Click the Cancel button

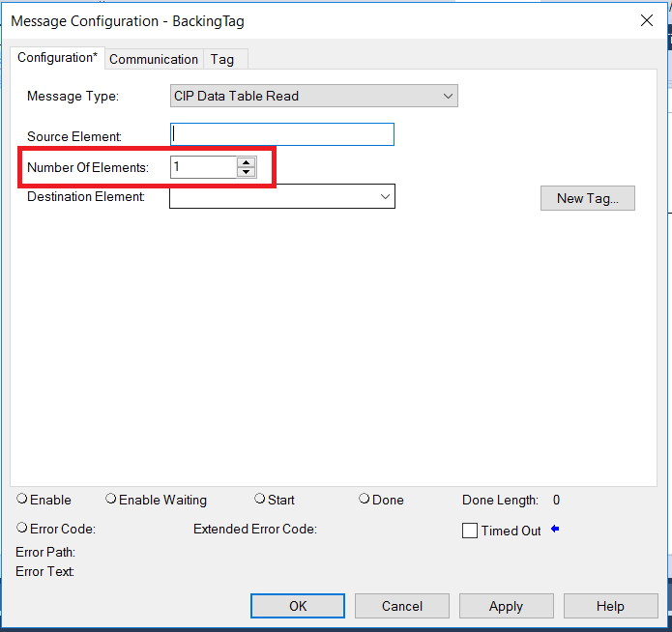(x=402, y=606)
